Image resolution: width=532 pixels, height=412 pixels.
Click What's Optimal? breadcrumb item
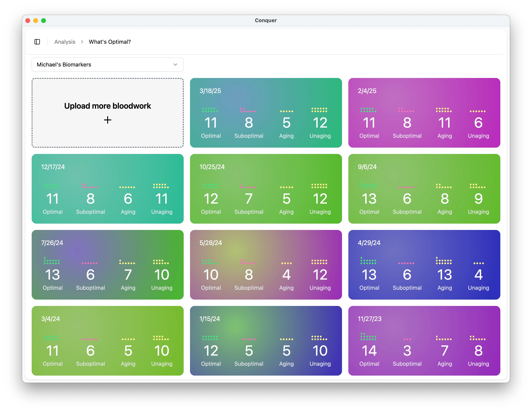[x=110, y=42]
